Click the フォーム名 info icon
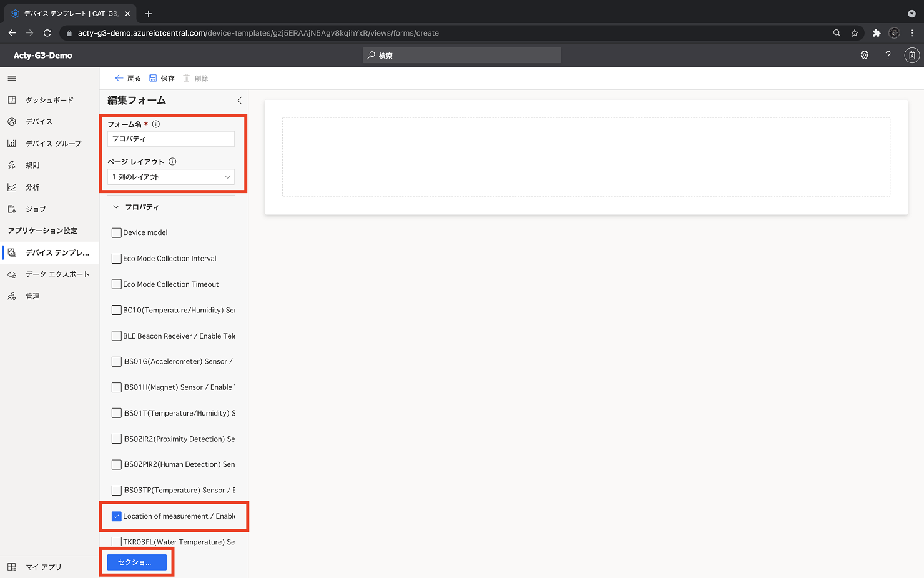Viewport: 924px width, 578px height. tap(156, 124)
